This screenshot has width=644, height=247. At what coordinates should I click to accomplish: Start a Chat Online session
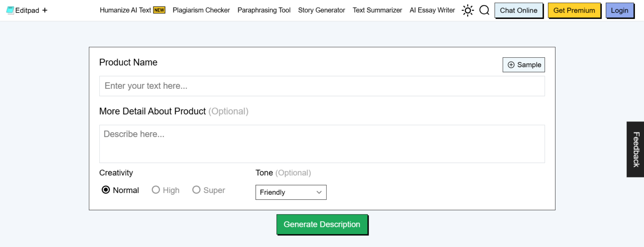pos(519,10)
